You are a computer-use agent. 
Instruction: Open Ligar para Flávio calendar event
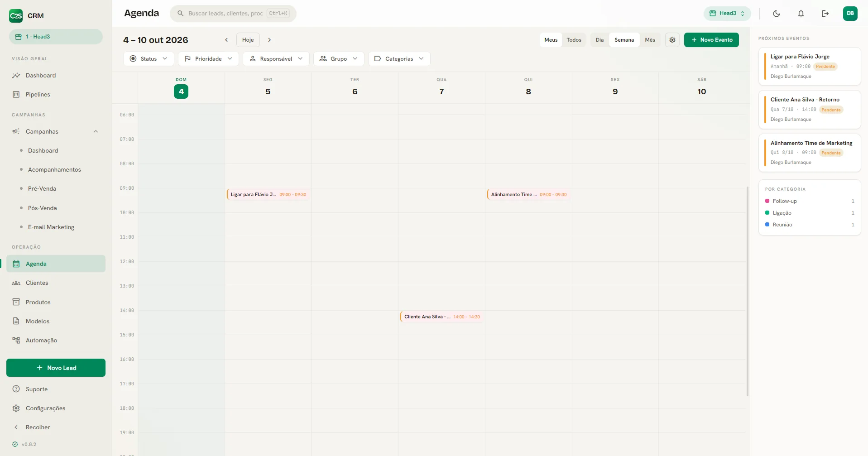click(268, 194)
